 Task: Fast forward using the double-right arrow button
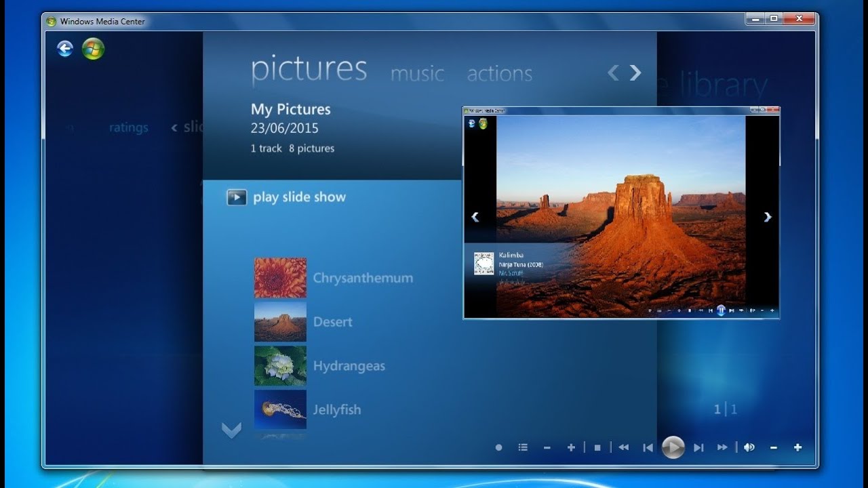723,447
